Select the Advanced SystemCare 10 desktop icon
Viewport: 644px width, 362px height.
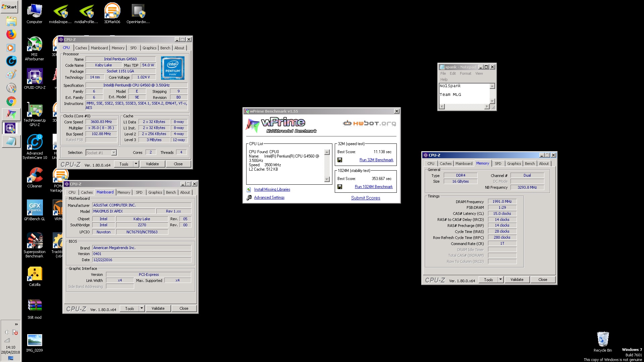point(35,147)
